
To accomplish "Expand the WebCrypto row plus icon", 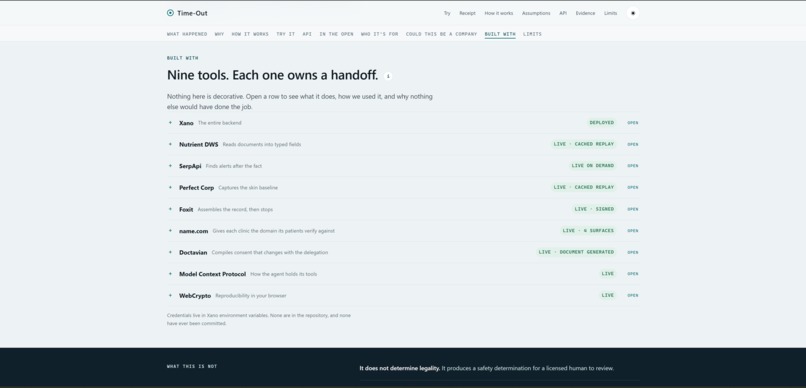I will [170, 295].
